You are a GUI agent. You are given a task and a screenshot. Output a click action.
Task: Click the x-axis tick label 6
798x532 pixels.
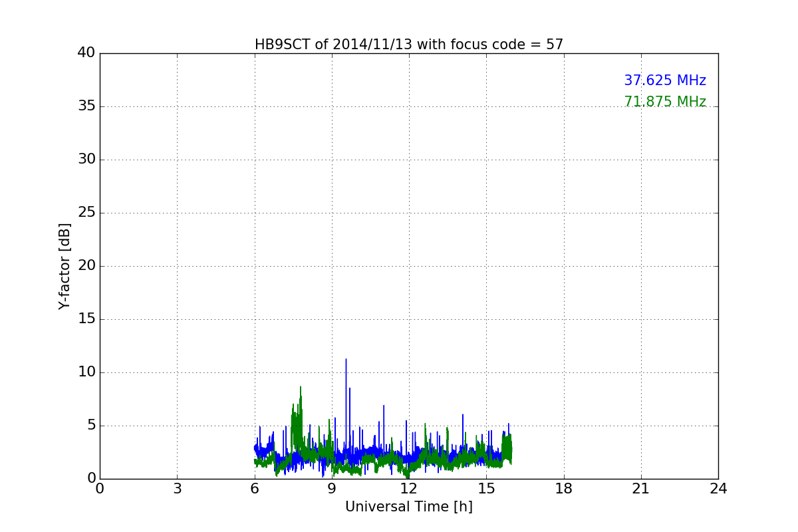[x=255, y=489]
